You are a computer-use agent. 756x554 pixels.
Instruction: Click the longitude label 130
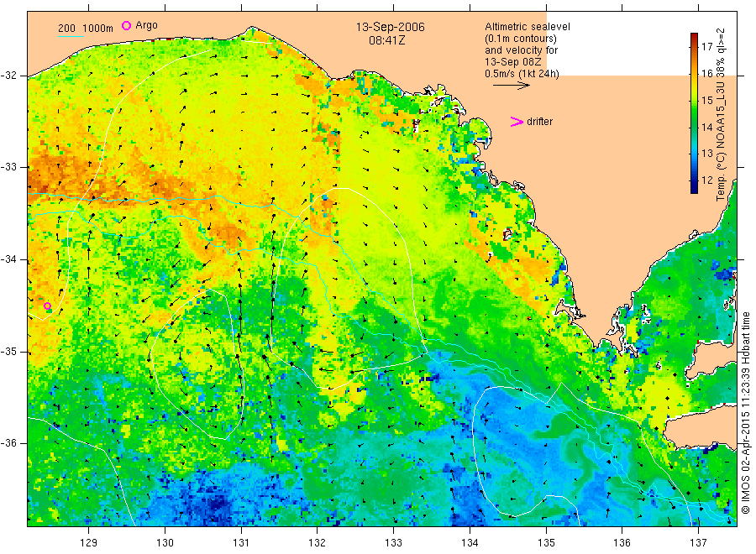[165, 543]
